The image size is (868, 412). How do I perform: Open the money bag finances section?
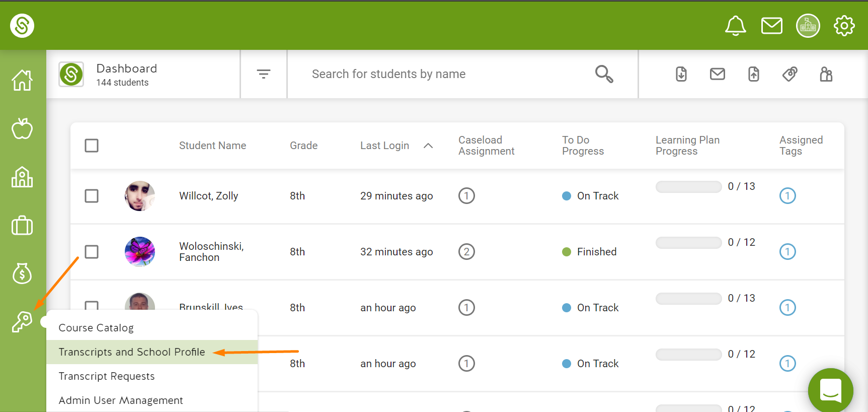point(22,273)
